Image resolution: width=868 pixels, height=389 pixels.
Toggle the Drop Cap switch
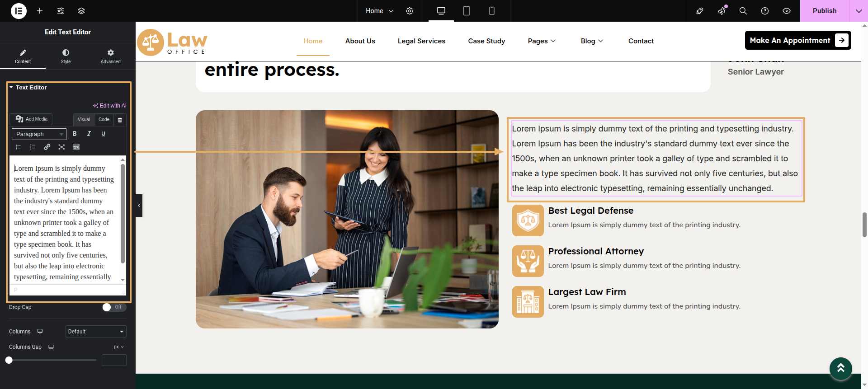coord(114,307)
